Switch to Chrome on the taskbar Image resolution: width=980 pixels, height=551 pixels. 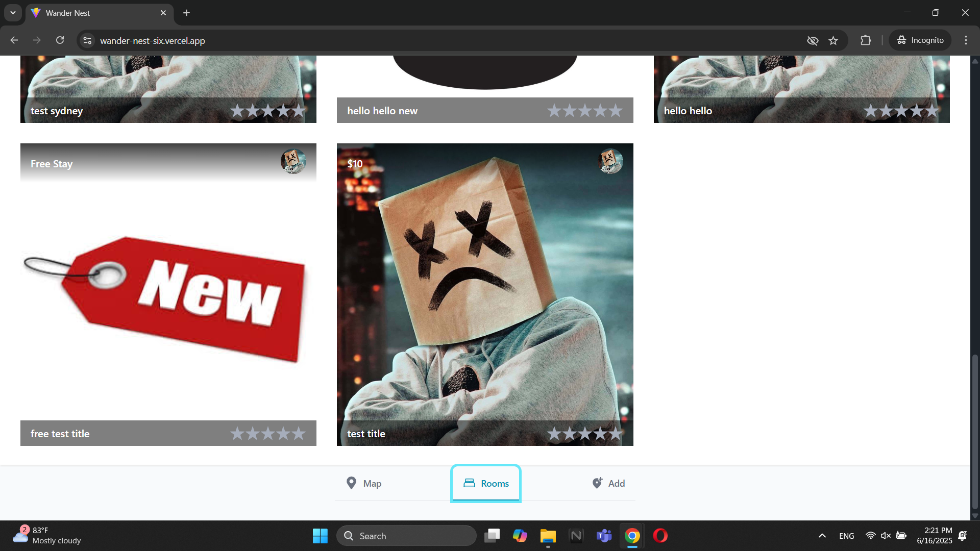click(632, 536)
